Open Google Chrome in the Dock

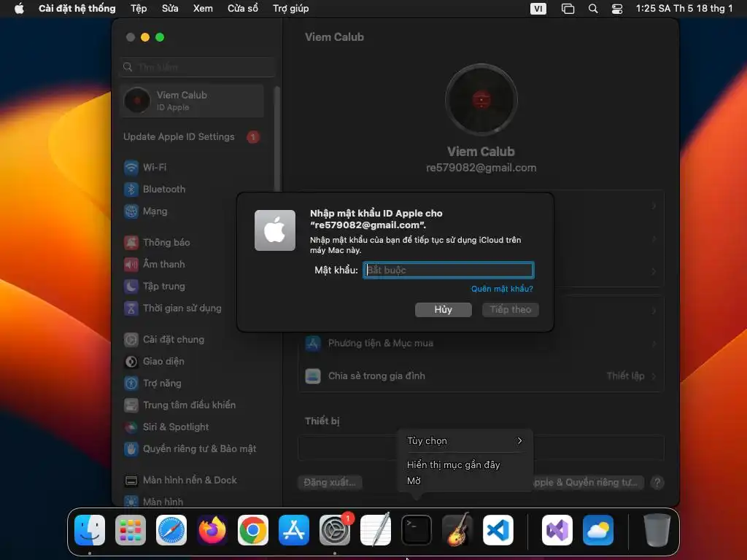click(253, 530)
